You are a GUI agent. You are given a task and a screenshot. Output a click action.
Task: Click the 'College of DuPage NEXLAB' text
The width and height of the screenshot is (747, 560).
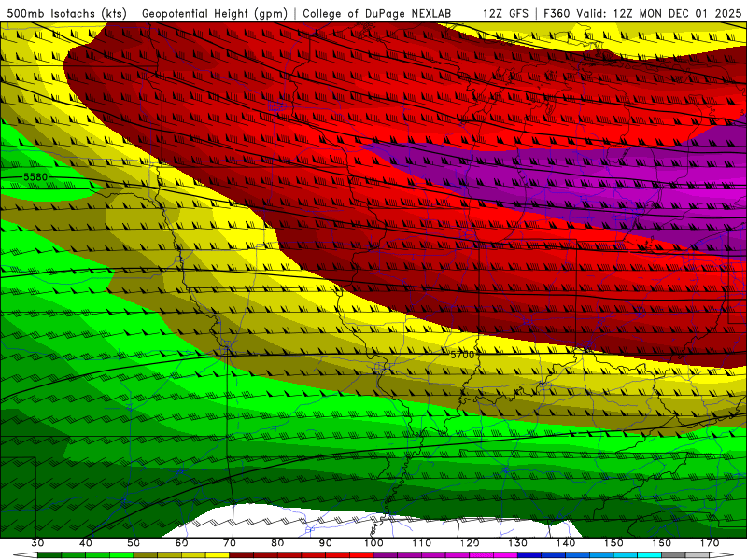tap(376, 13)
